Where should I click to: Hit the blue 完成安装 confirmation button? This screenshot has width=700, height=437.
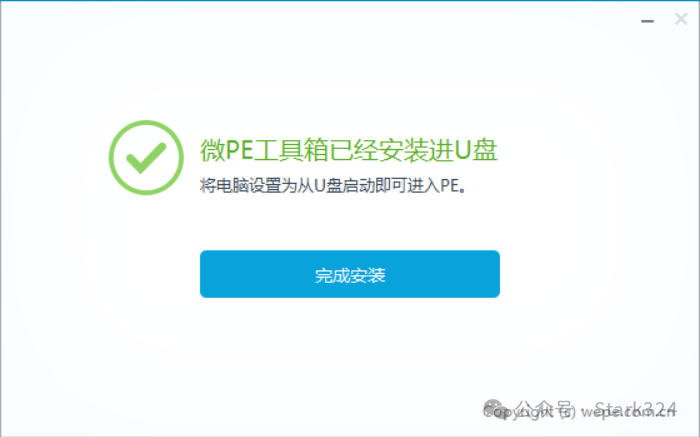pos(350,274)
